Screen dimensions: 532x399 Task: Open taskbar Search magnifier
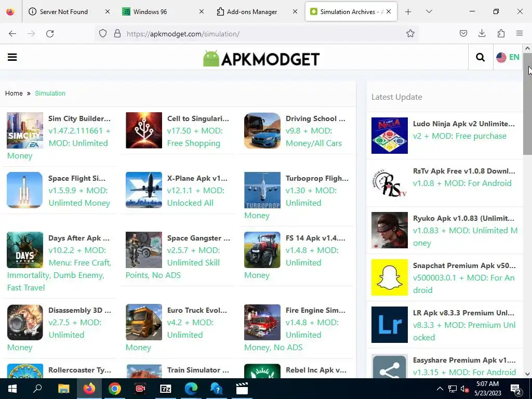(37, 389)
